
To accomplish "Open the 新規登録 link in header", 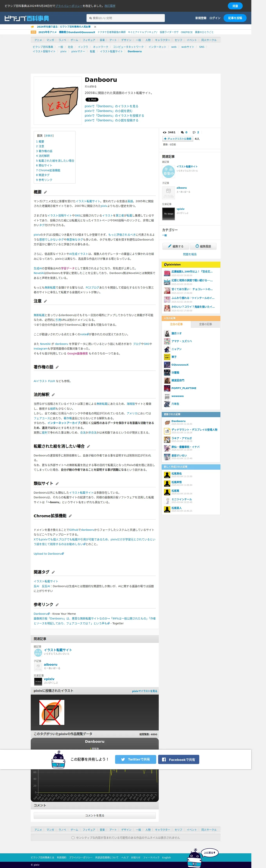I will click(201, 18).
